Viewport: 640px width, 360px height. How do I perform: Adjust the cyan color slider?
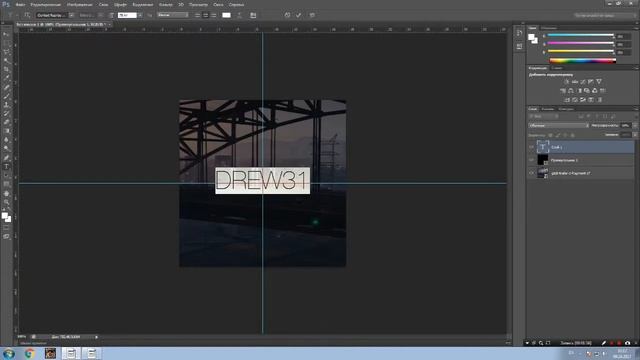pyautogui.click(x=580, y=36)
